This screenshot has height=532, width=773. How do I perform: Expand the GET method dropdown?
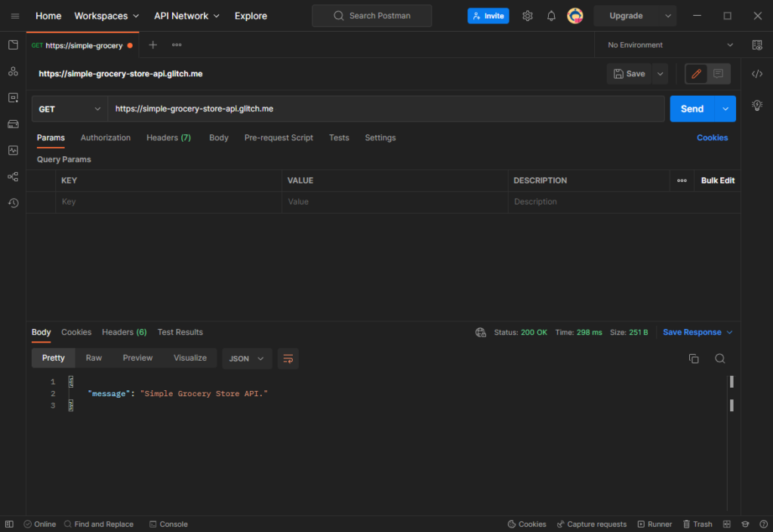point(69,109)
